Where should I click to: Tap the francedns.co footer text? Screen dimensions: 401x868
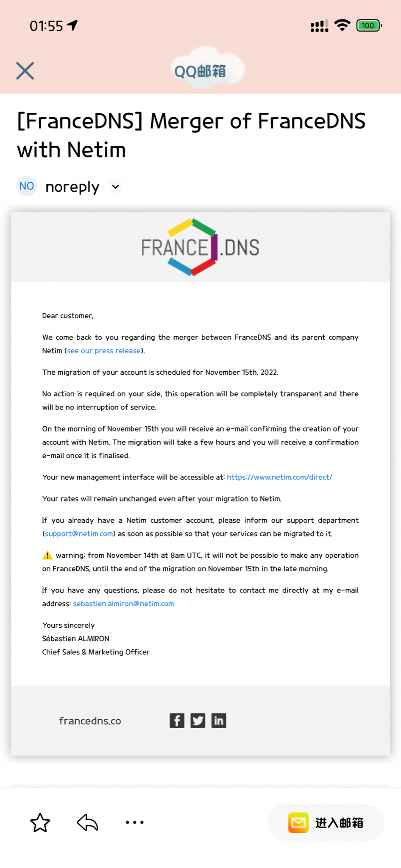click(x=90, y=721)
